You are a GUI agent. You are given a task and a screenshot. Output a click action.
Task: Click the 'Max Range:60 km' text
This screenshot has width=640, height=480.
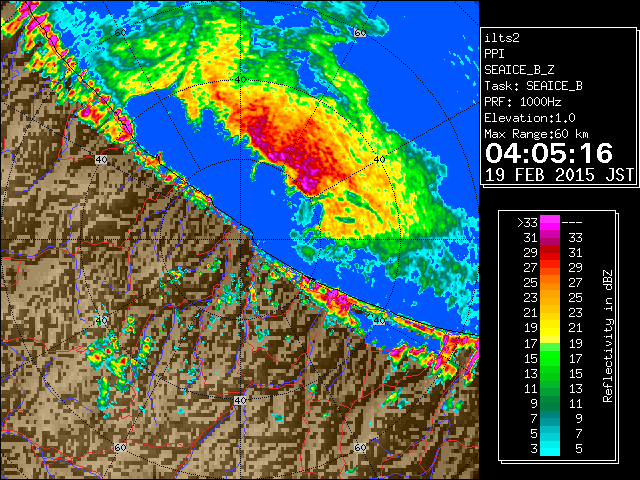pyautogui.click(x=536, y=134)
